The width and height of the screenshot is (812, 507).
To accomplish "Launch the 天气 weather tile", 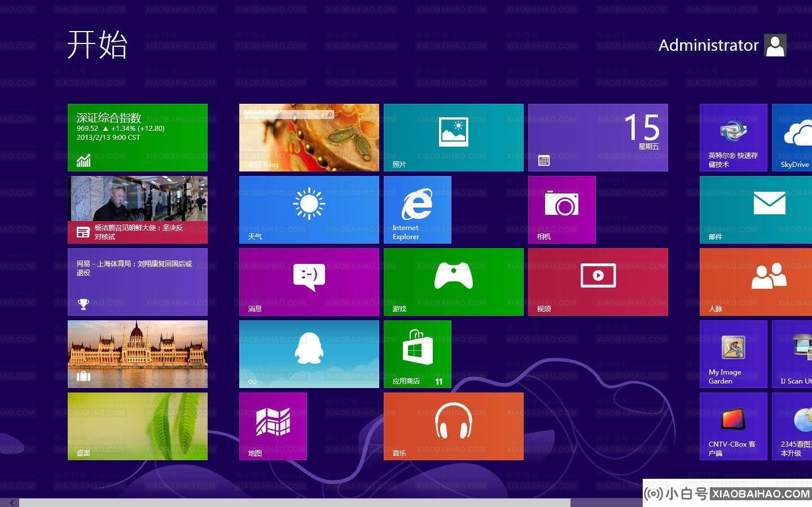I will (x=309, y=210).
